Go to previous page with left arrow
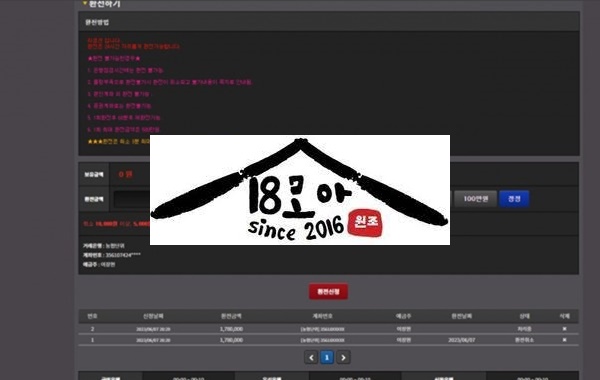Viewport: 600px width, 380px height. [311, 357]
